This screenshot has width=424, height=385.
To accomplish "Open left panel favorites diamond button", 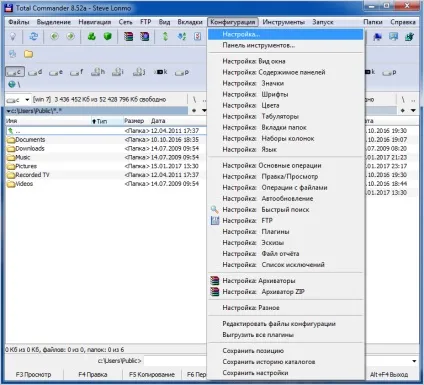I will (194, 110).
